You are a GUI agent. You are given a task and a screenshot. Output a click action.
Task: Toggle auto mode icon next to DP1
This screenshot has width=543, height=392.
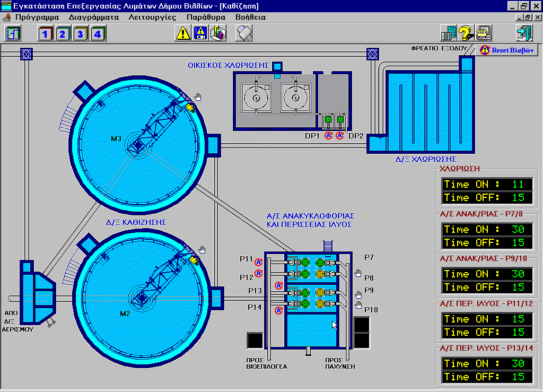click(x=329, y=136)
